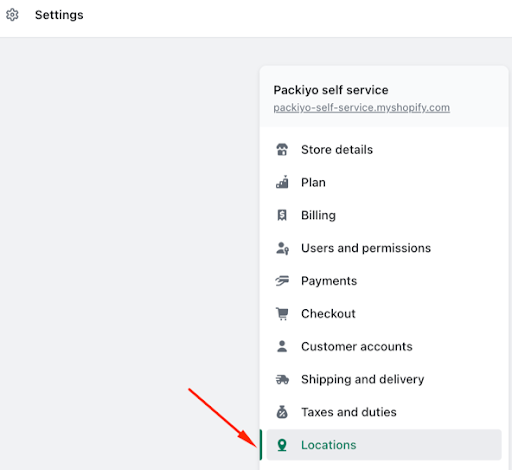Click the Users and permissions icon
The image size is (512, 470).
pos(282,248)
